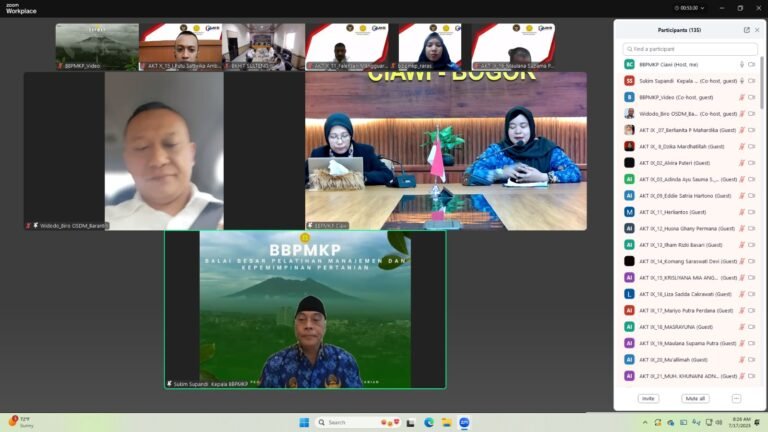The image size is (768, 432).
Task: Click the weather widget on the taskbar
Action: pos(20,421)
